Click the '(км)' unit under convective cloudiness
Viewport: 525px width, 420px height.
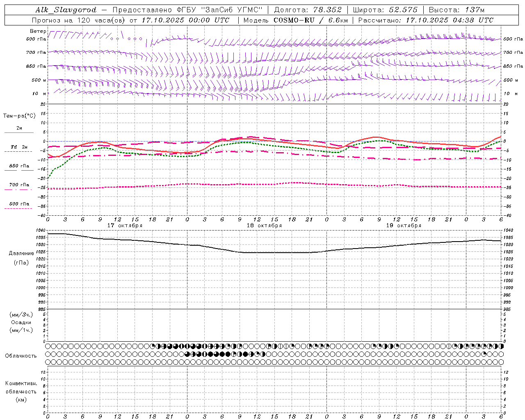[x=21, y=399]
